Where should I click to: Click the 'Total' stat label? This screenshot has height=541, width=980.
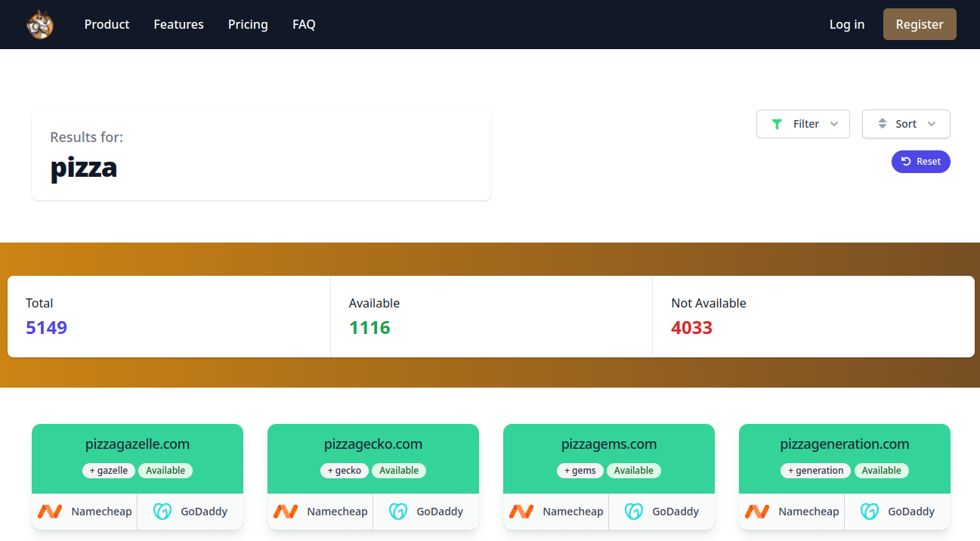[39, 303]
